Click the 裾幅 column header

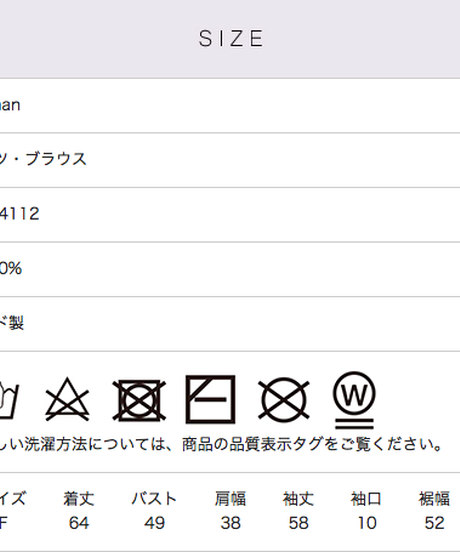[x=434, y=499]
